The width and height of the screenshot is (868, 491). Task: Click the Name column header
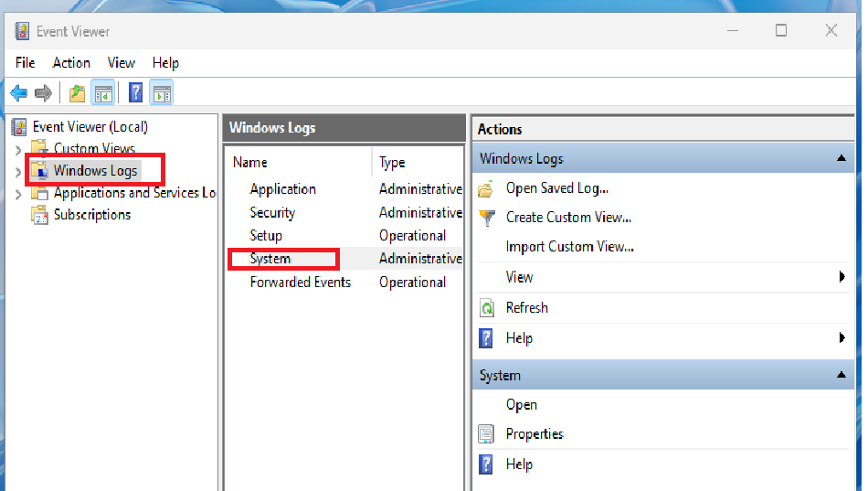pos(249,163)
